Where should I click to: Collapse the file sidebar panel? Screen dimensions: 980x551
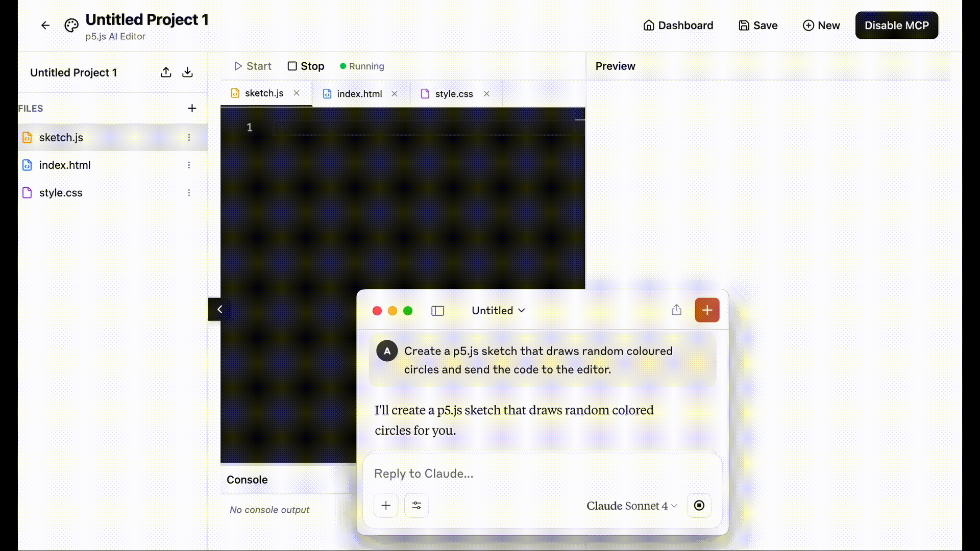tap(219, 309)
